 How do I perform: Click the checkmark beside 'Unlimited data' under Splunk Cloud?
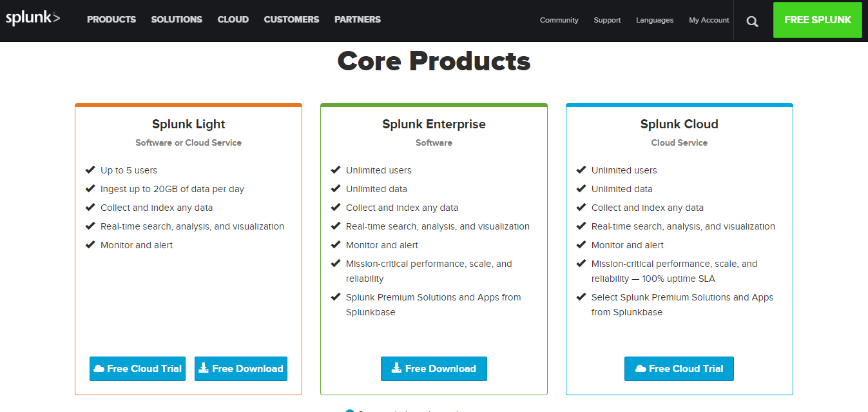tap(581, 188)
